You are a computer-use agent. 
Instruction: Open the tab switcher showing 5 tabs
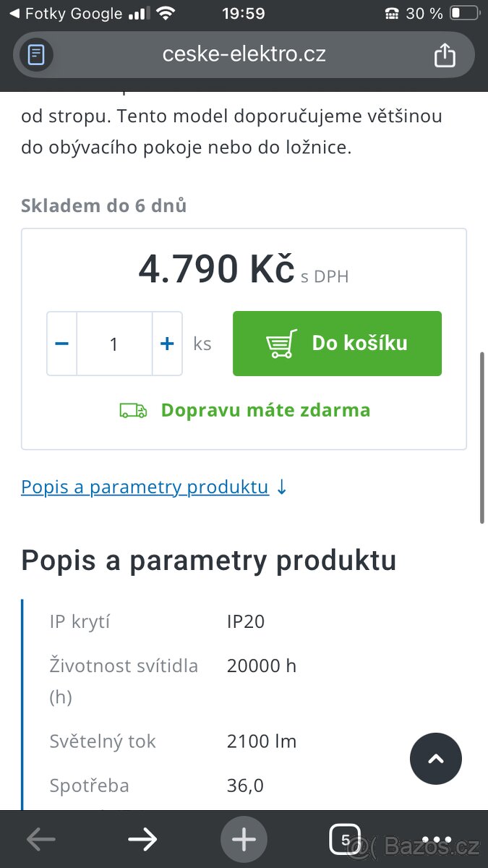point(345,838)
